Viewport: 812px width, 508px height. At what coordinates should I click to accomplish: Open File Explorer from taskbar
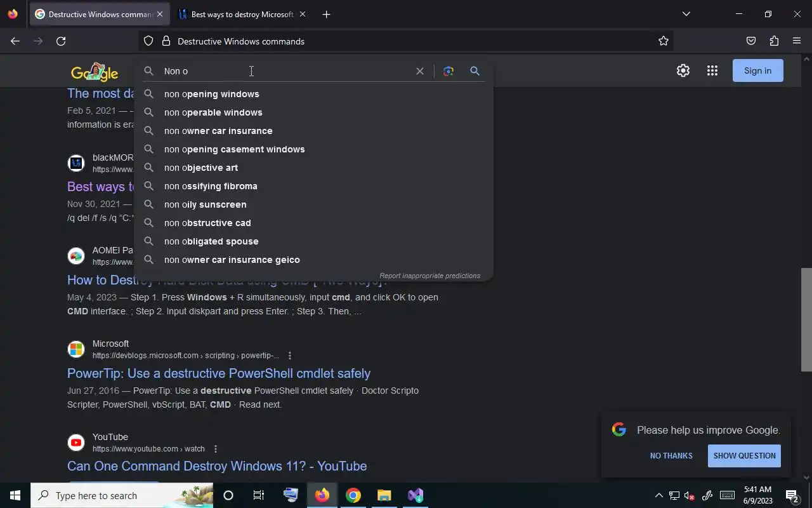[384, 495]
